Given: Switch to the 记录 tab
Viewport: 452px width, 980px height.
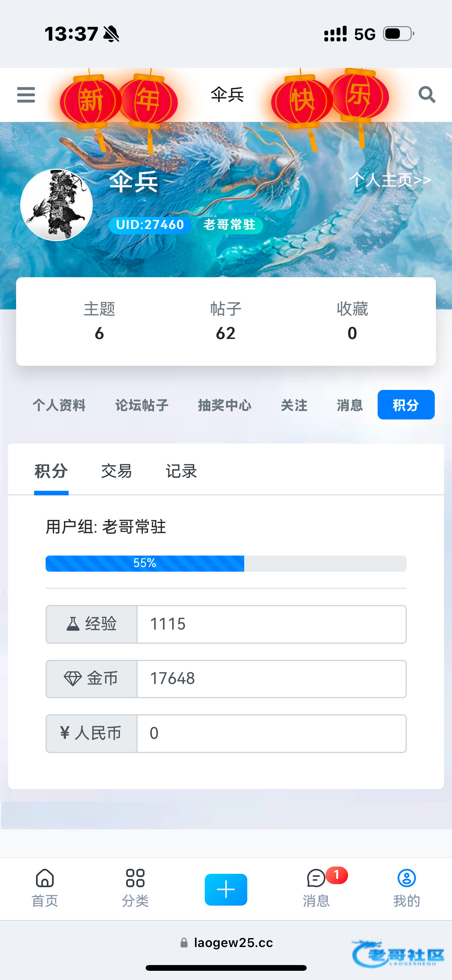Looking at the screenshot, I should (181, 471).
